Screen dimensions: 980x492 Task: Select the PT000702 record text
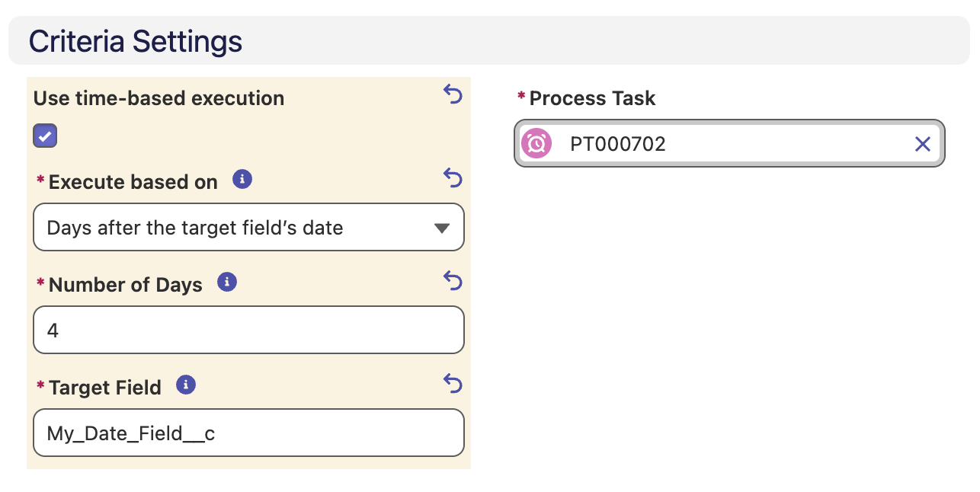618,144
